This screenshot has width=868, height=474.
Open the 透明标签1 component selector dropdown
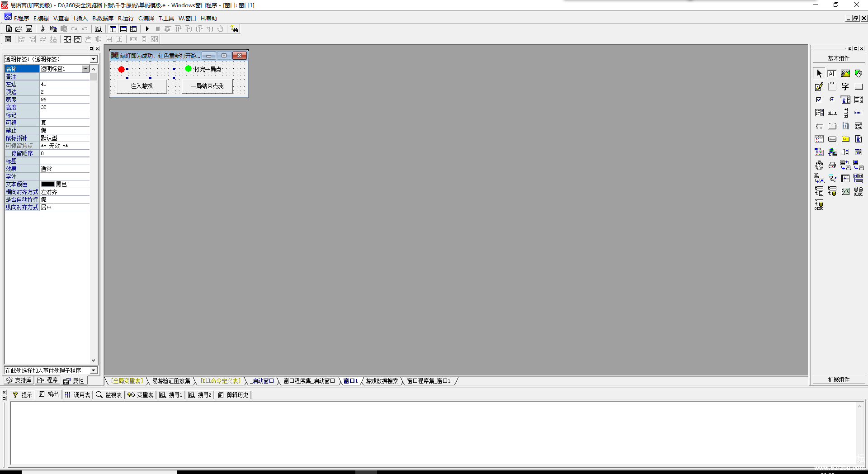[93, 59]
